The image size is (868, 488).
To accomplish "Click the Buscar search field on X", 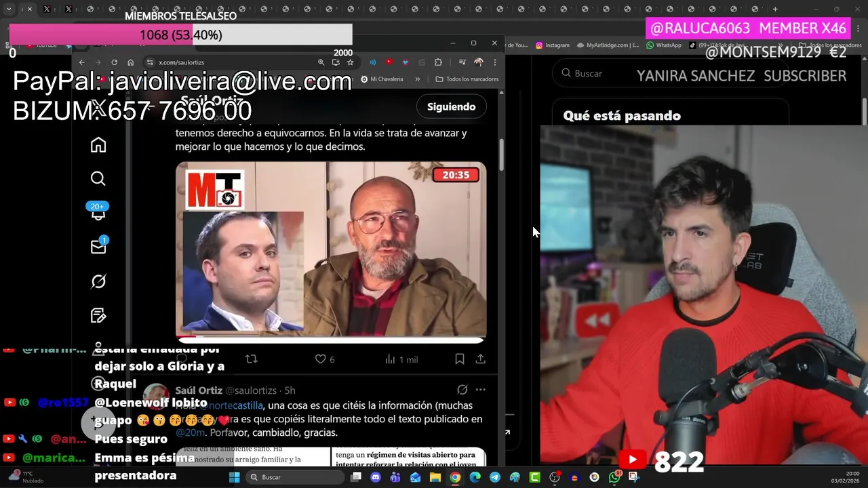I will click(x=671, y=73).
